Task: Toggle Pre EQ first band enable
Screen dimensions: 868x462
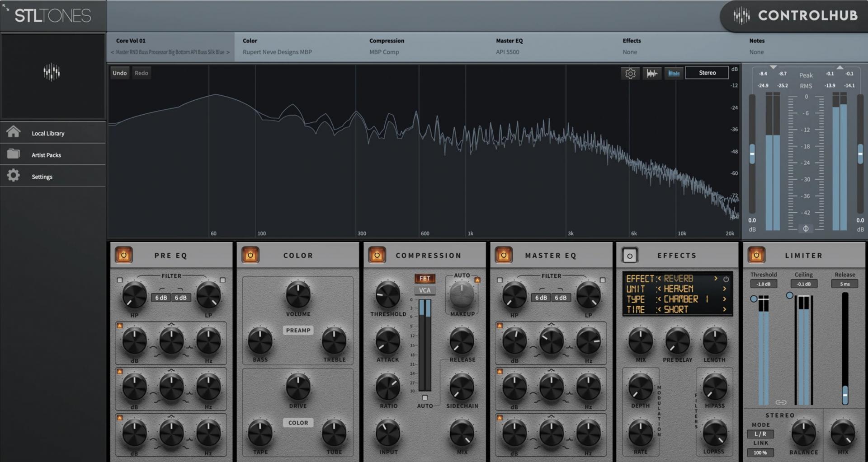Action: (x=120, y=326)
